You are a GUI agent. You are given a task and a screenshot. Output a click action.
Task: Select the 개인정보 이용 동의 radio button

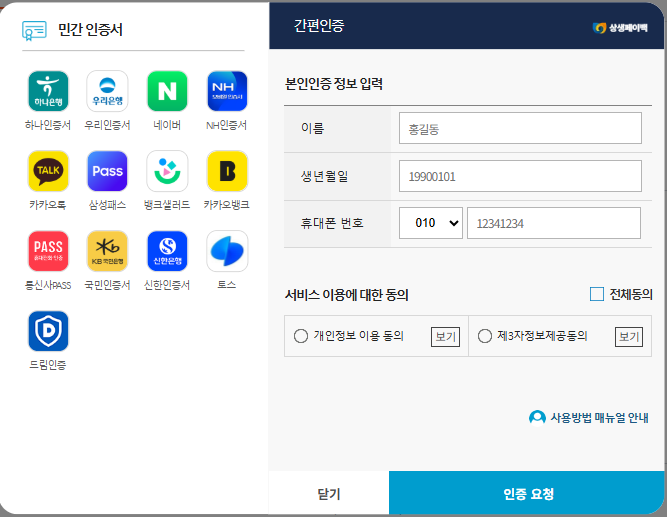click(301, 336)
